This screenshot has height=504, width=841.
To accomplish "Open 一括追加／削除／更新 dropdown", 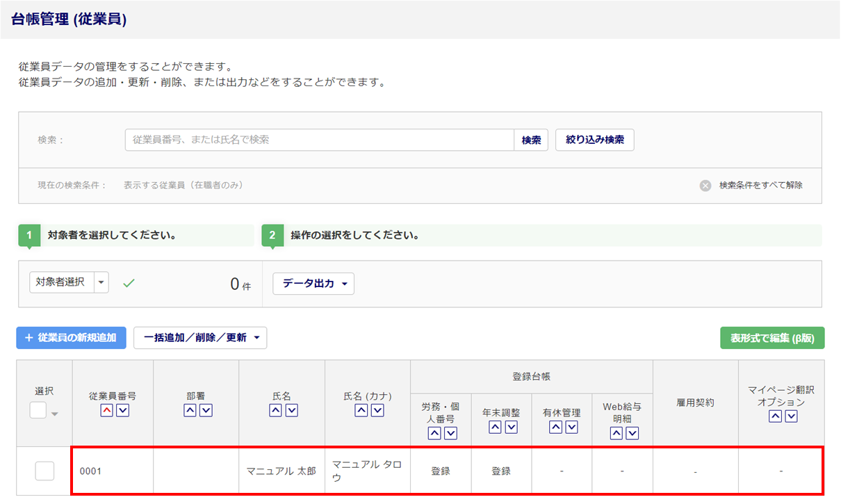I will [200, 338].
